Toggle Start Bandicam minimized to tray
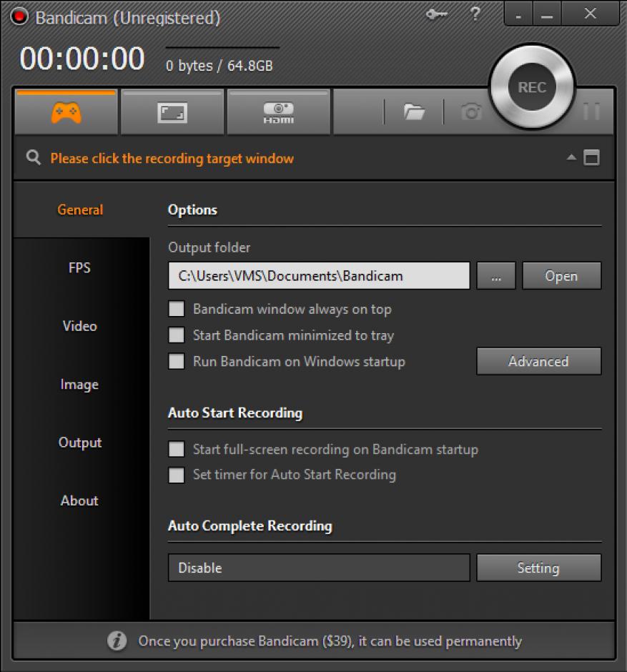The width and height of the screenshot is (627, 672). (176, 335)
